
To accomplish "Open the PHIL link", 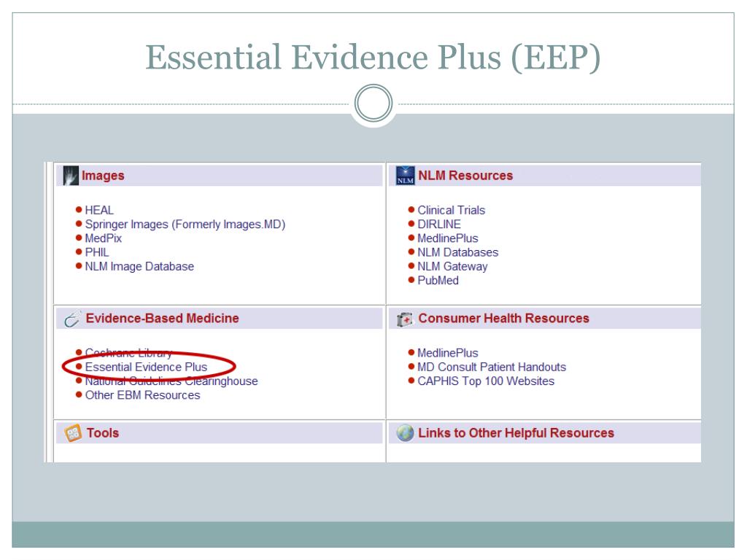I will [97, 252].
